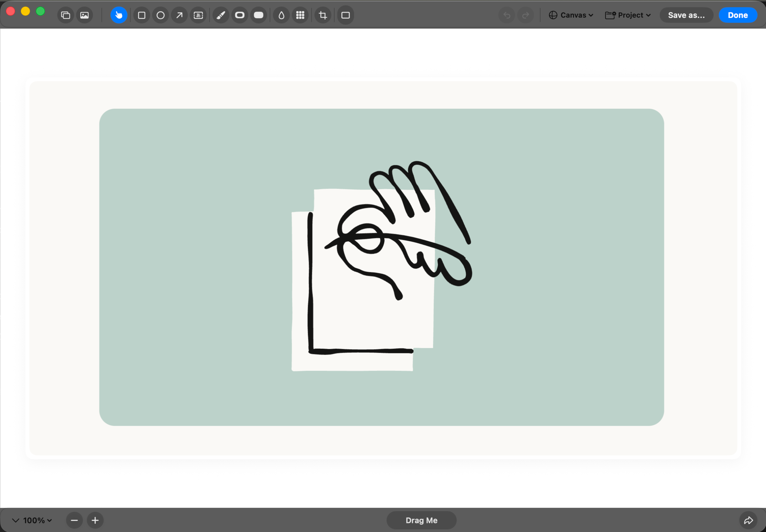Expand the 100% zoom level dropdown
This screenshot has width=766, height=532.
click(x=37, y=520)
